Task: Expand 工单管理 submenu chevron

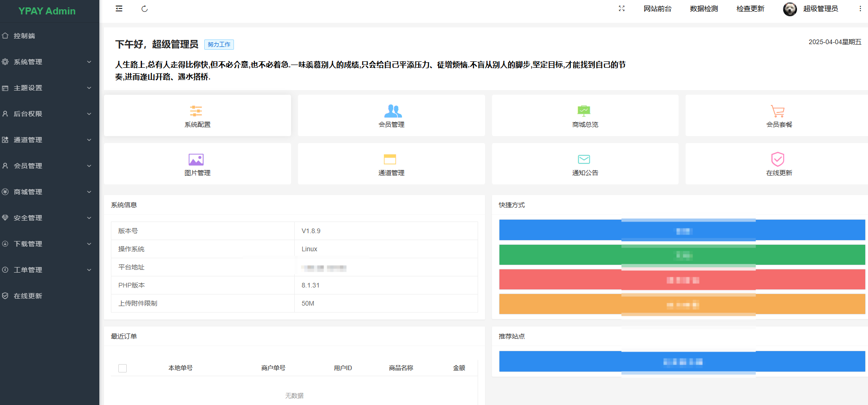Action: [89, 270]
